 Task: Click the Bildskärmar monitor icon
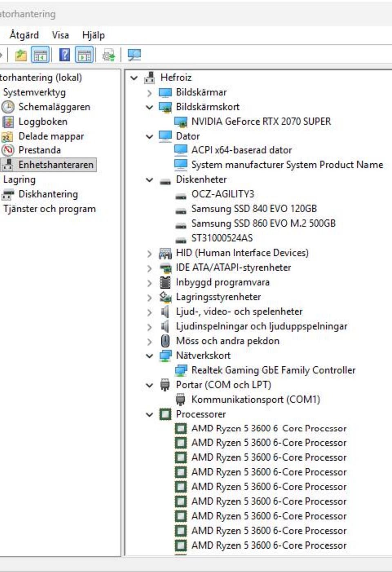pyautogui.click(x=165, y=93)
